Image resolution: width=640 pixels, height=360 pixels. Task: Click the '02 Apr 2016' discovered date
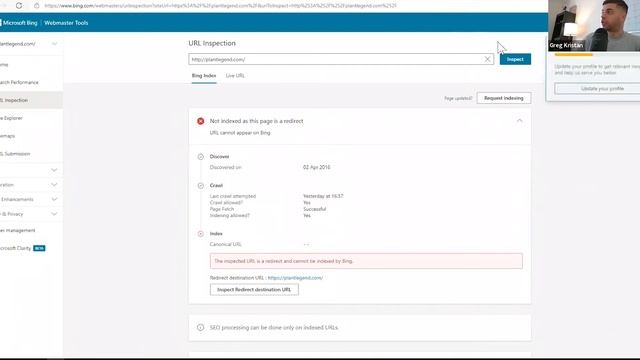317,167
